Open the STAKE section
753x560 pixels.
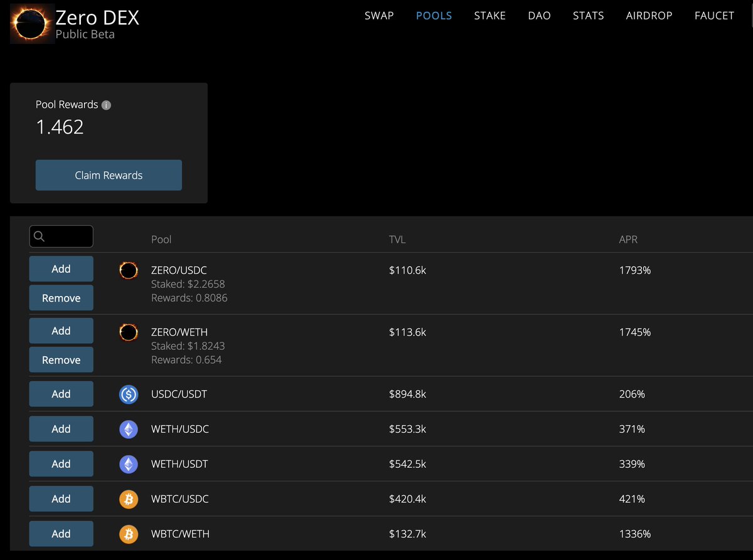(490, 16)
